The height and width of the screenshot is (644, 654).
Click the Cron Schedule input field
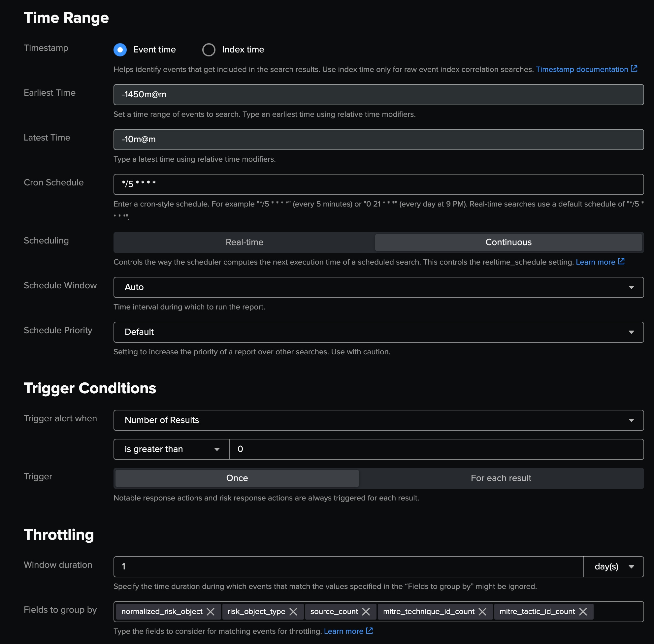[378, 184]
